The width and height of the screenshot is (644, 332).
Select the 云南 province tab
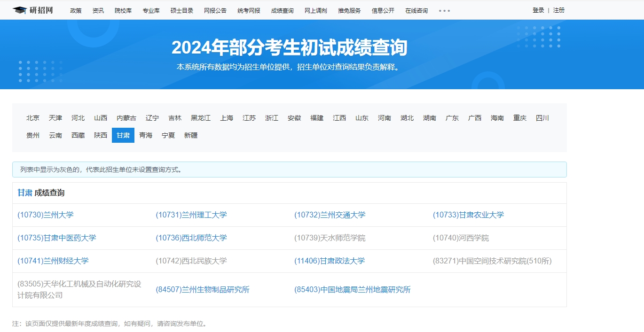tap(55, 135)
